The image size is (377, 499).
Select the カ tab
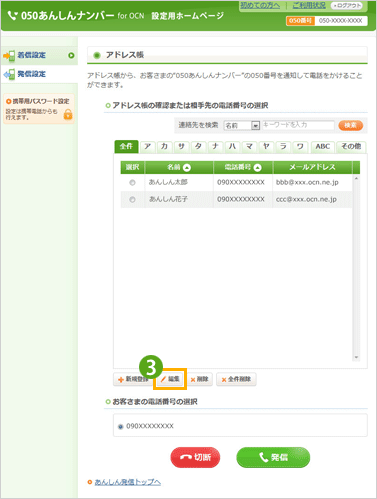164,147
